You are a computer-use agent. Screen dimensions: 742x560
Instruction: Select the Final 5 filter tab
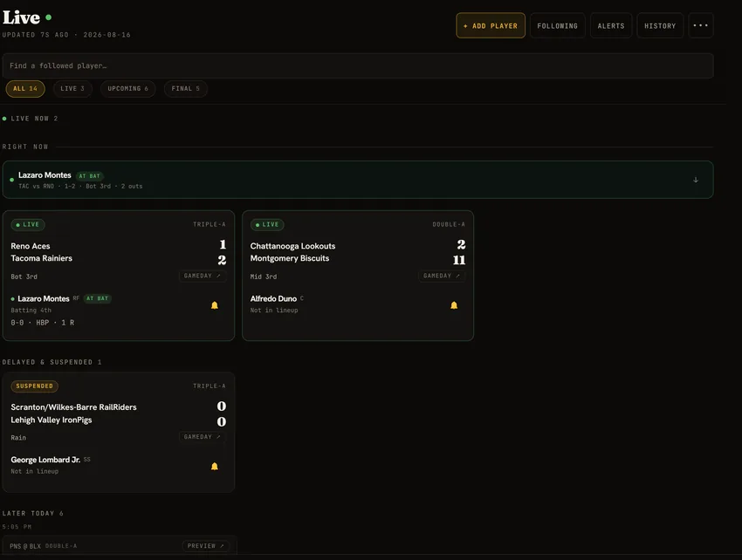coord(185,88)
